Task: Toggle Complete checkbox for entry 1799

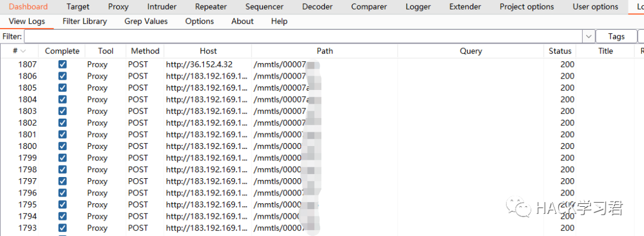Action: coord(63,158)
